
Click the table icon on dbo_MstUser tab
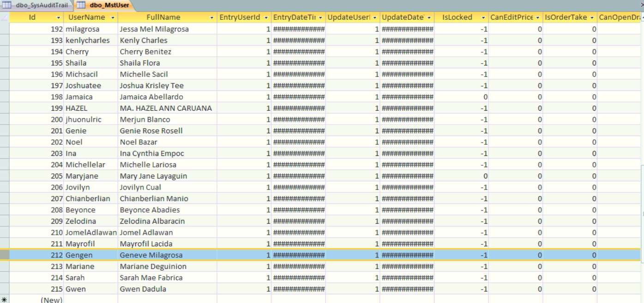pos(81,5)
